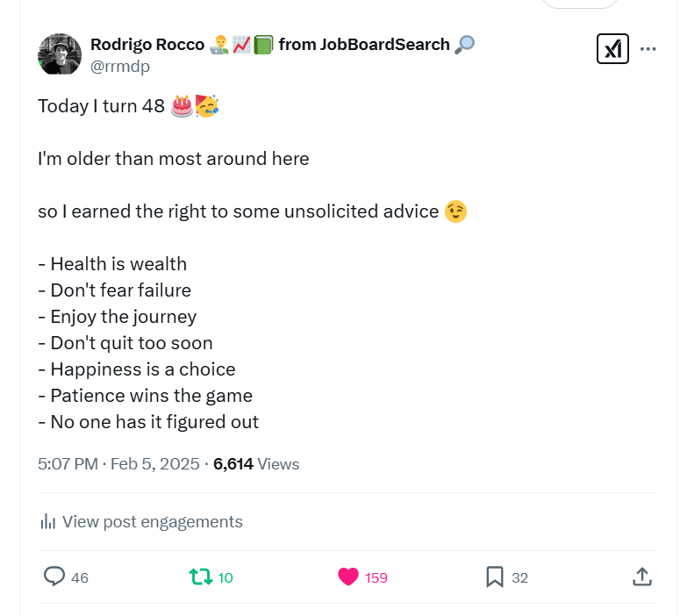Image resolution: width=680 pixels, height=616 pixels.
Task: Toggle the bookmark icon
Action: pyautogui.click(x=495, y=577)
